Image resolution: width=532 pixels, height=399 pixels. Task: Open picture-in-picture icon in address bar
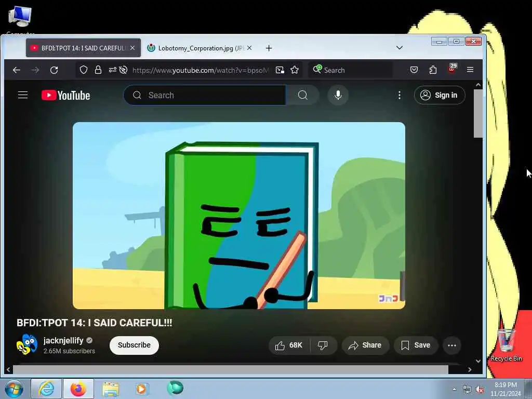coord(280,70)
